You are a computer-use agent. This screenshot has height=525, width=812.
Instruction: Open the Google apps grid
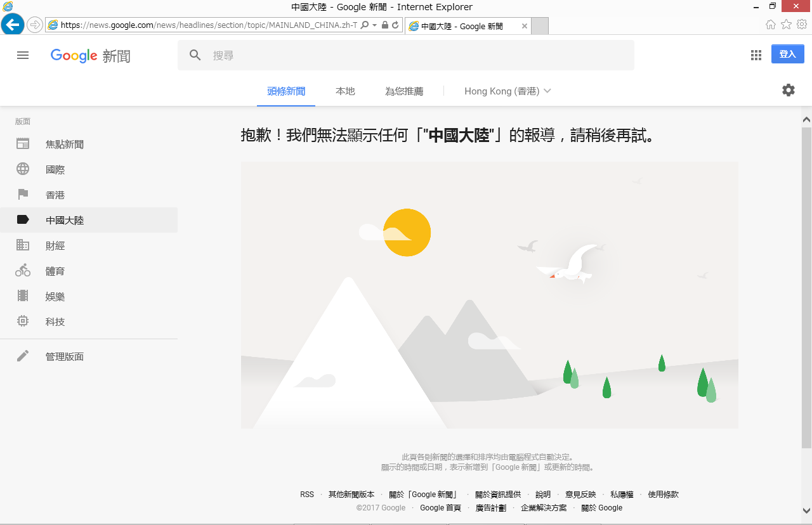[756, 55]
